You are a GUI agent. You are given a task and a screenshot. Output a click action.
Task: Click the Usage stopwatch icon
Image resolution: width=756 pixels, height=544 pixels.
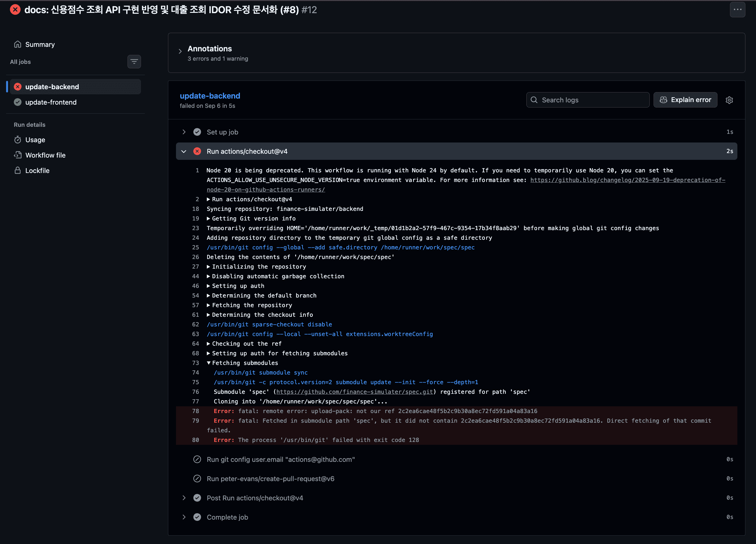click(18, 140)
